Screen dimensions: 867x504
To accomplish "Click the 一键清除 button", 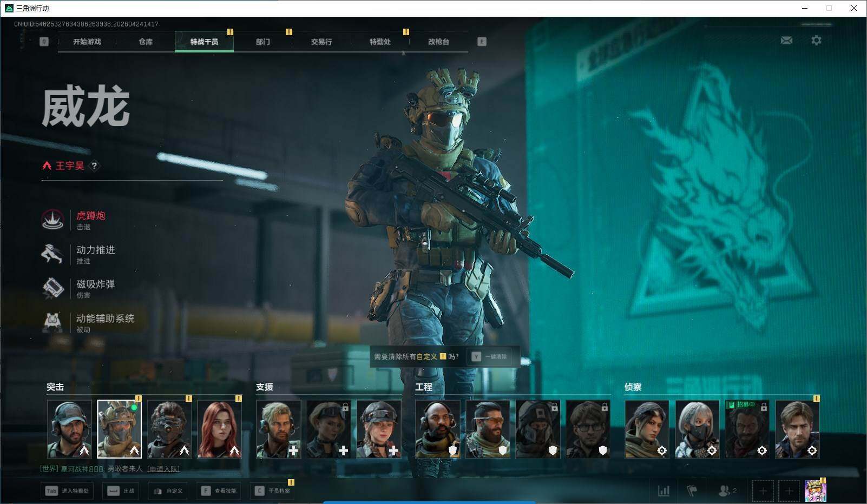I will 490,357.
